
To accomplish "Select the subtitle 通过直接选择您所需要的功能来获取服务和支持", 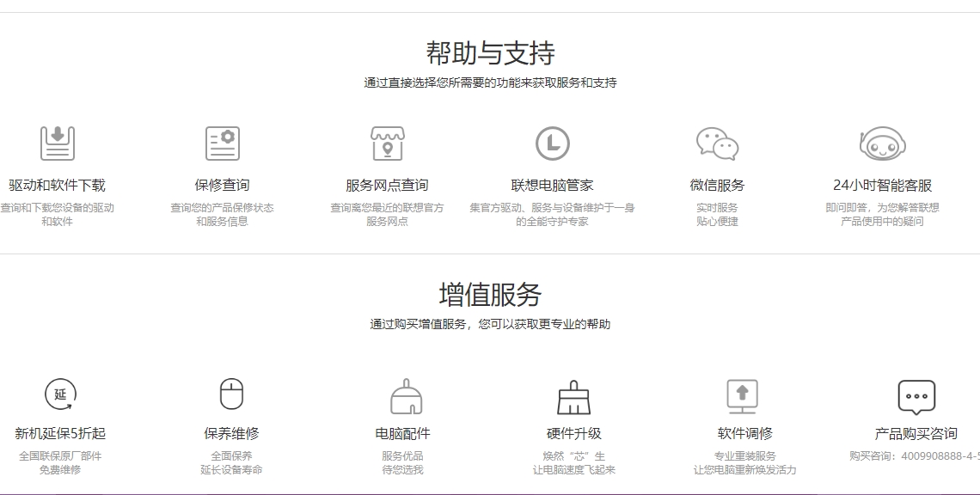I will (490, 82).
